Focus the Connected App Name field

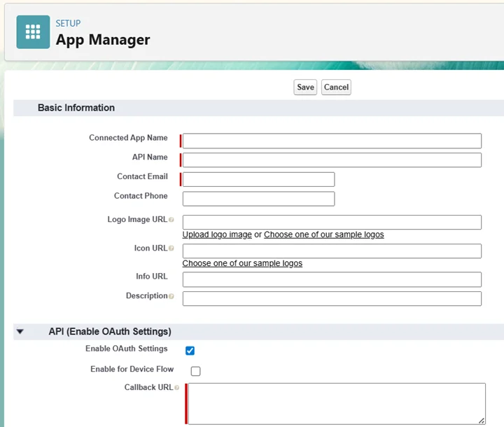[x=332, y=141]
